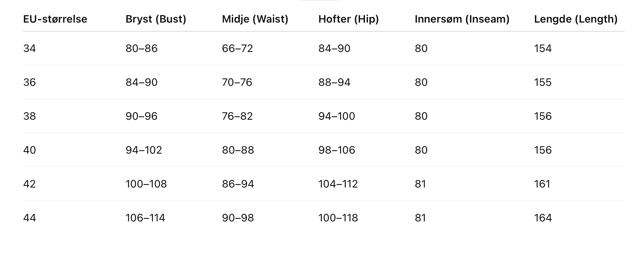Select size 44 row label

[29, 218]
